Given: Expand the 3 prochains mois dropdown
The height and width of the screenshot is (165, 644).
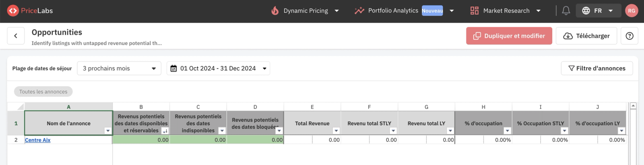Looking at the screenshot, I should (x=119, y=68).
